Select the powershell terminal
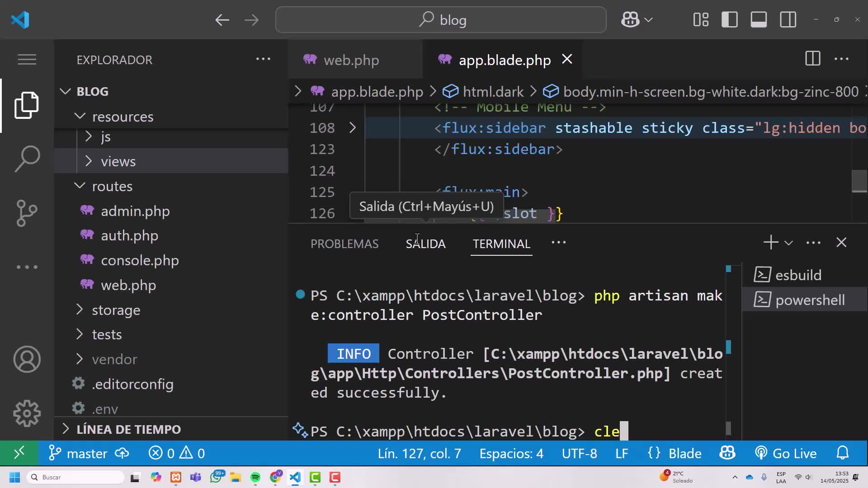 click(805, 300)
